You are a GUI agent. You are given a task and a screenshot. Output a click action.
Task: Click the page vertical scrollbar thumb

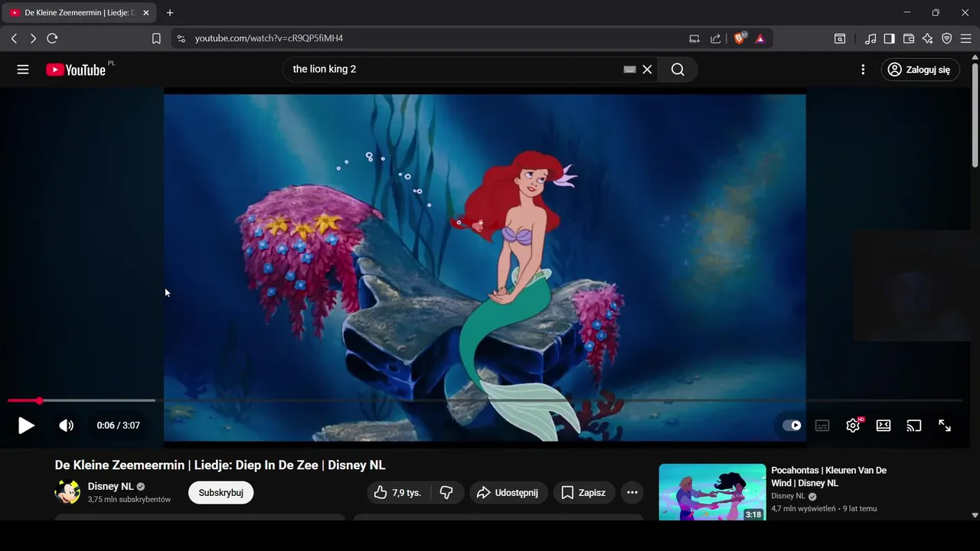click(975, 115)
